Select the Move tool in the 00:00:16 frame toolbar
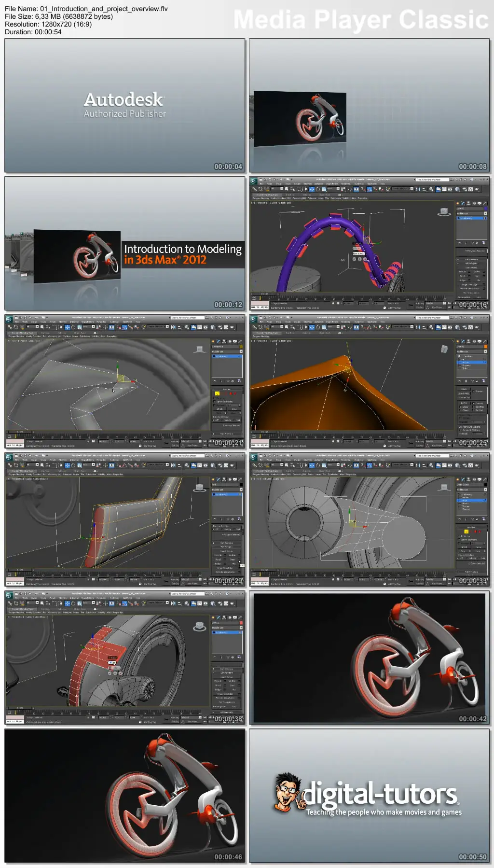Image resolution: width=494 pixels, height=868 pixels. point(312,189)
